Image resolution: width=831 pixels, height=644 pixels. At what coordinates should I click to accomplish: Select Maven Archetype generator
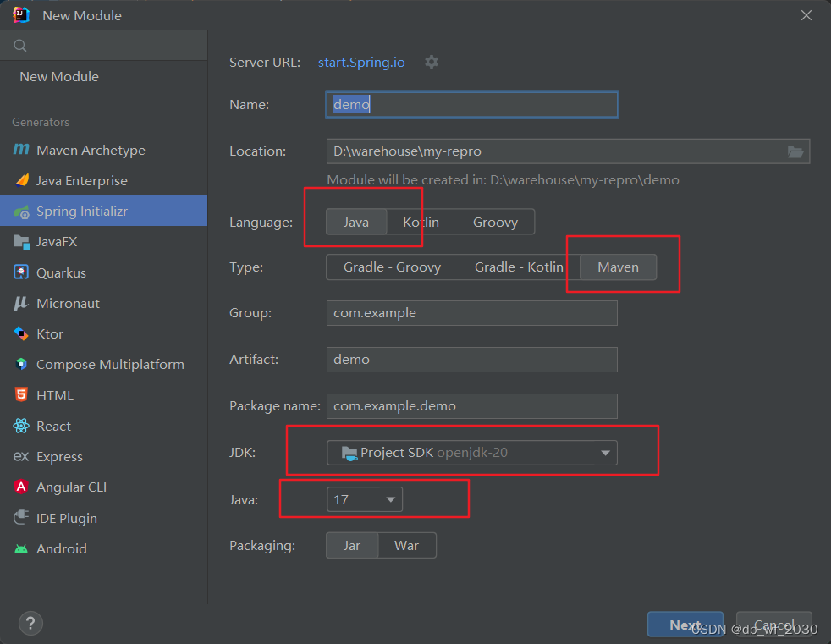pos(104,150)
